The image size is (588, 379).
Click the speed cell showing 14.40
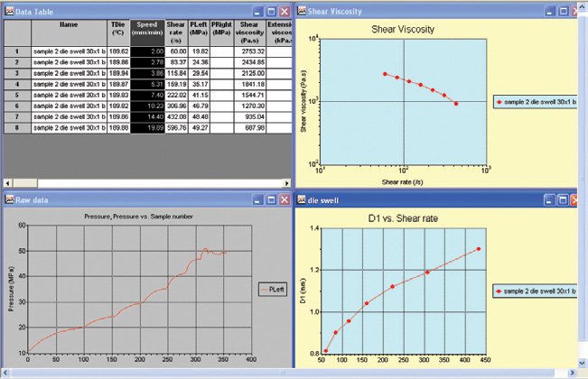[x=146, y=116]
